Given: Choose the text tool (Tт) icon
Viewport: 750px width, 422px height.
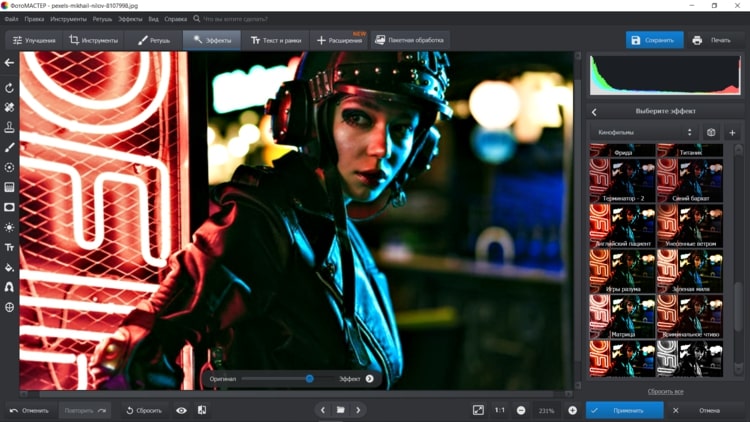Looking at the screenshot, I should pos(9,247).
